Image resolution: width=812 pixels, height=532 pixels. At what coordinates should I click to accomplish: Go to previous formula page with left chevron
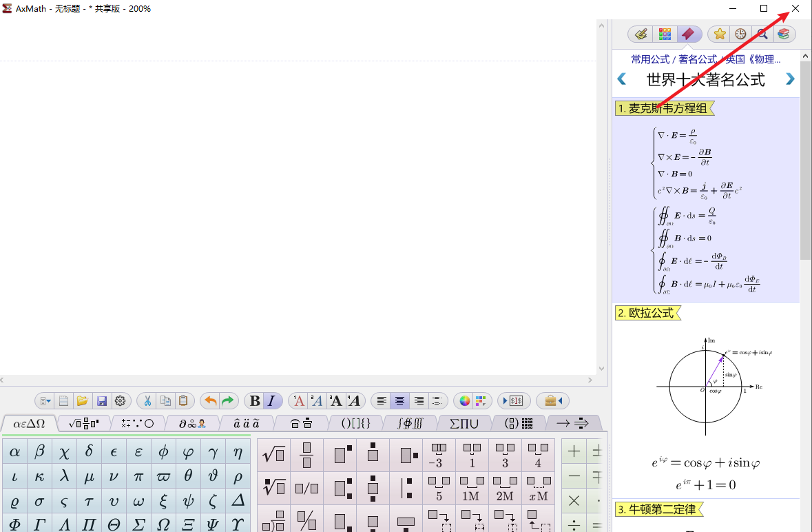622,79
